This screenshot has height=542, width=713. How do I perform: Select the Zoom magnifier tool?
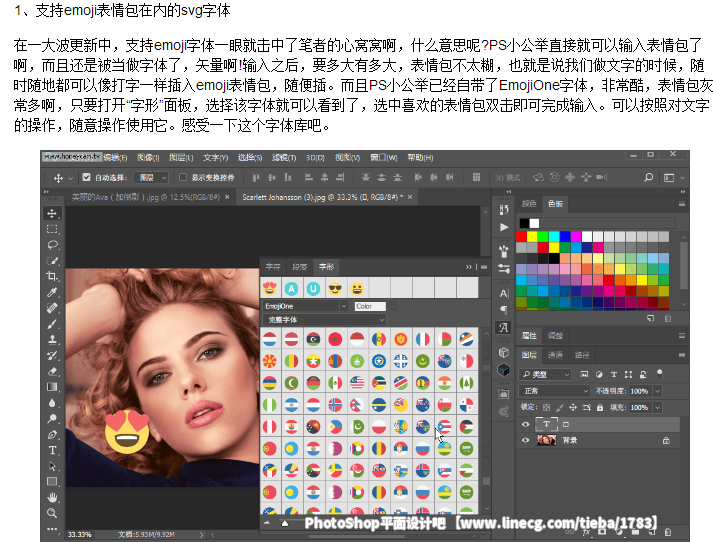click(52, 513)
